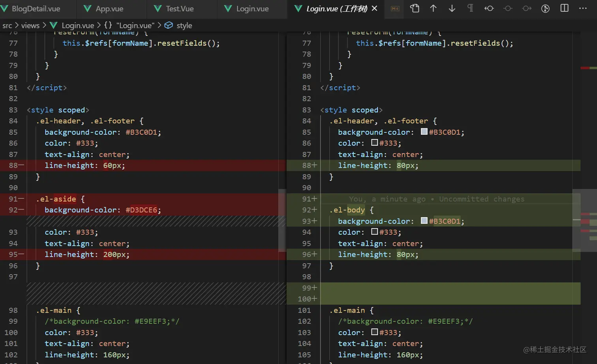
Task: Click 'text-align: center;' on right line 95
Action: click(380, 244)
